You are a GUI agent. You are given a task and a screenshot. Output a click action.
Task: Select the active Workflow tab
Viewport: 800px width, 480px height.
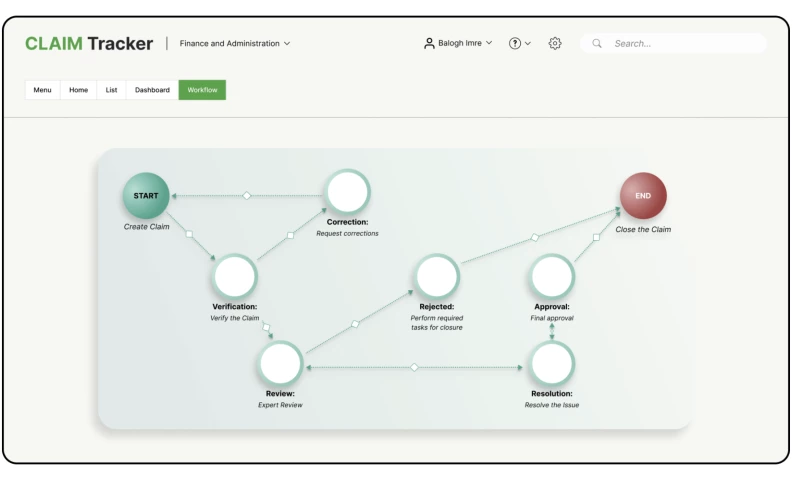pos(202,90)
